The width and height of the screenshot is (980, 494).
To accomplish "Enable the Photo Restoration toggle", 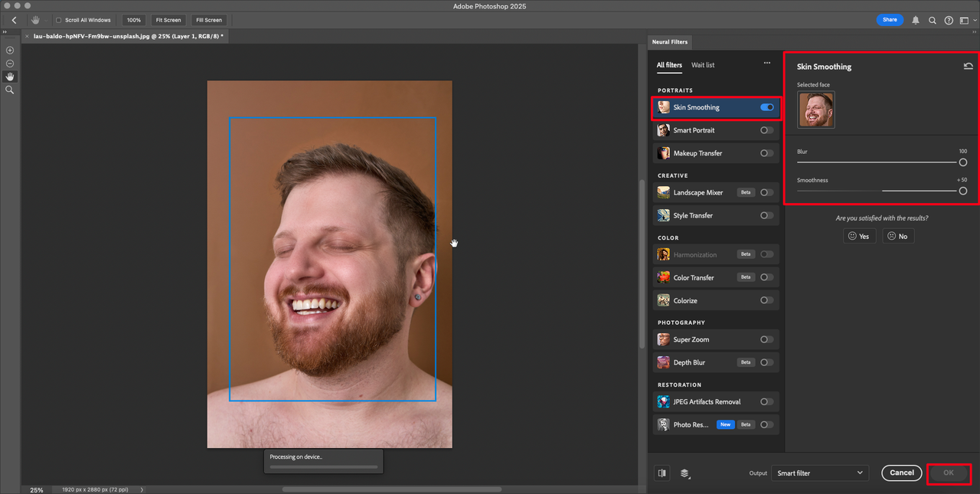I will (766, 424).
